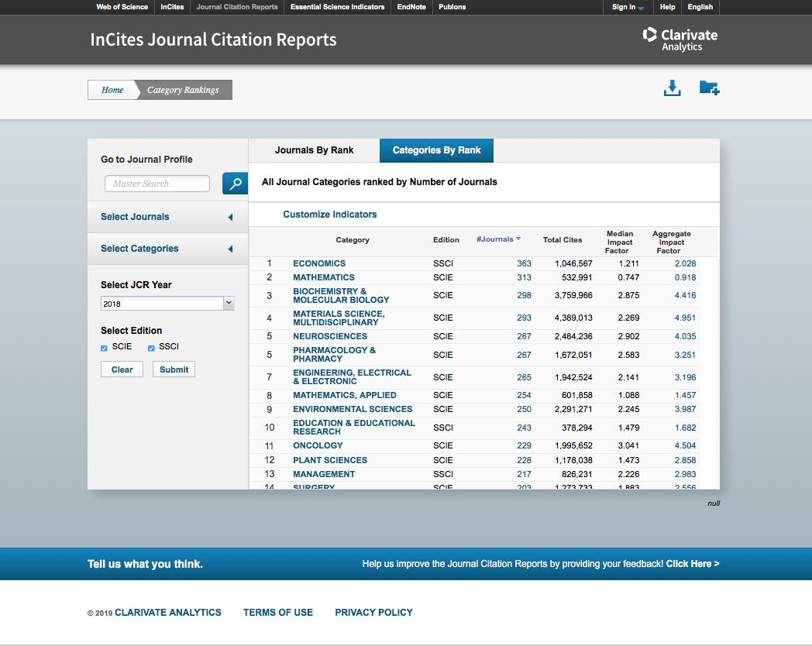Open Customize Indicators link
812x646 pixels.
[x=330, y=215]
